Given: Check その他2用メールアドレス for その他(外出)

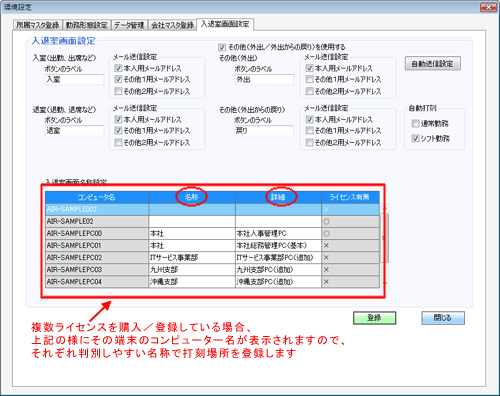Looking at the screenshot, I should pyautogui.click(x=309, y=91).
